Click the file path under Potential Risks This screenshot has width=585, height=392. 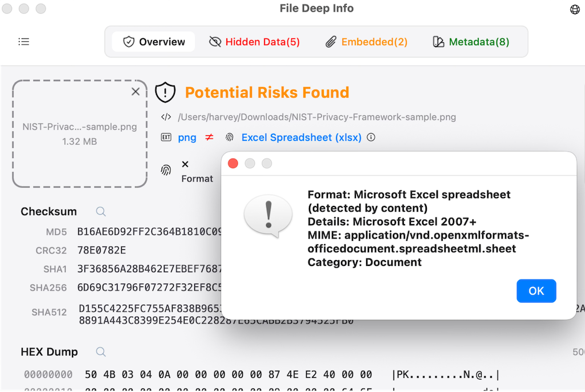click(316, 118)
